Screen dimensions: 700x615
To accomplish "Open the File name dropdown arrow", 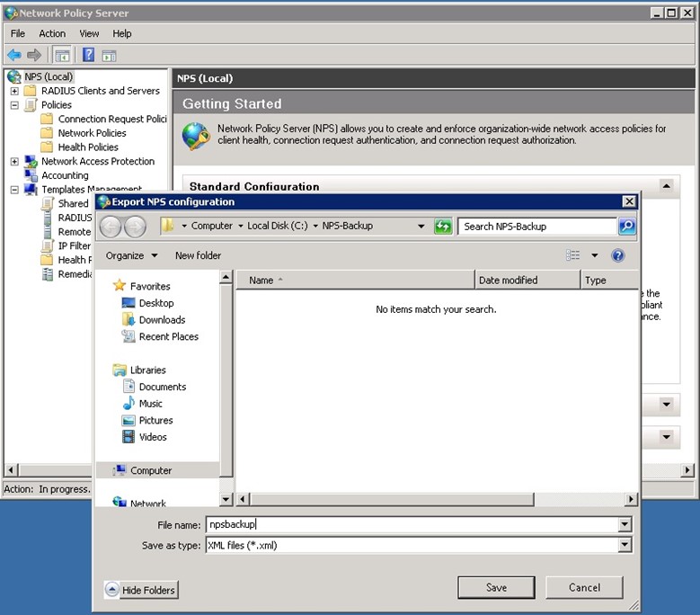I will coord(625,524).
